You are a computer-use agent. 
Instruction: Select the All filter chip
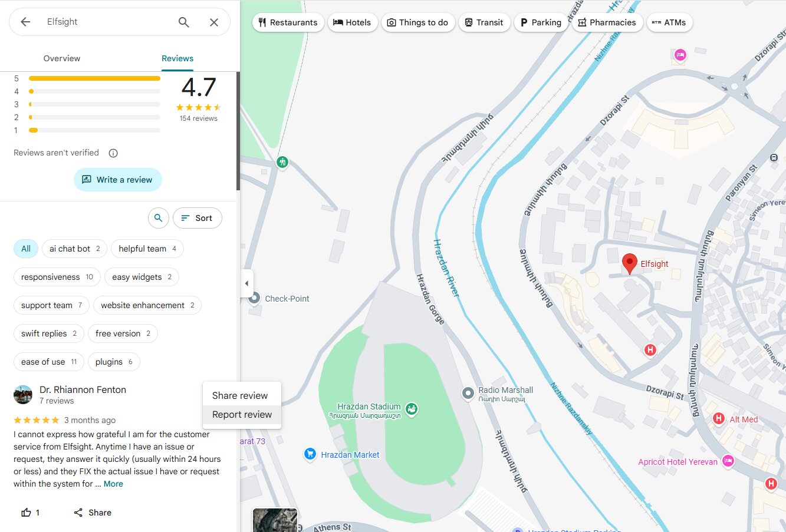point(26,249)
